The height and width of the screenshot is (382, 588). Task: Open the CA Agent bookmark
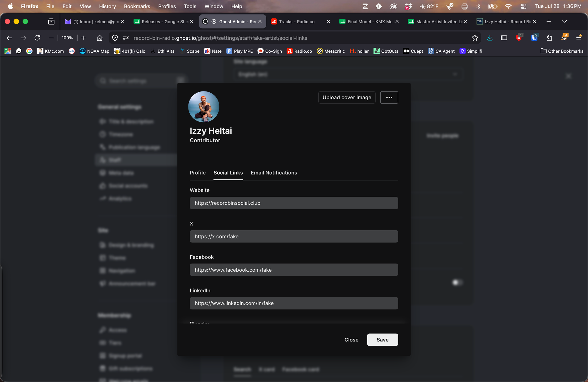coord(441,51)
